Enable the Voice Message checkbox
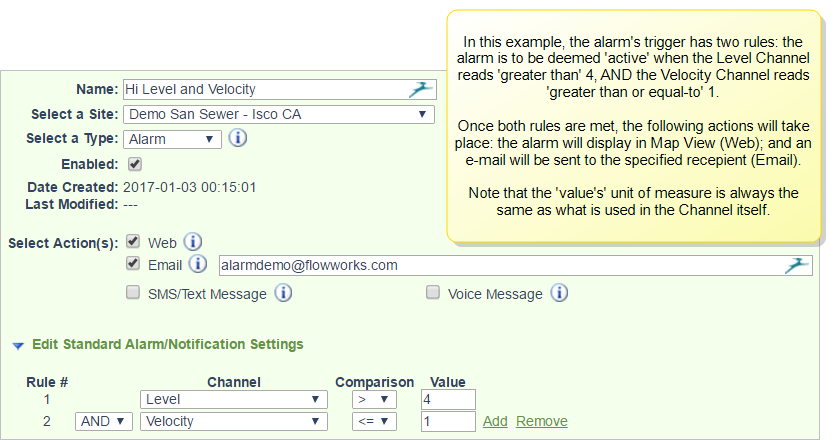This screenshot has height=440, width=836. (x=433, y=292)
